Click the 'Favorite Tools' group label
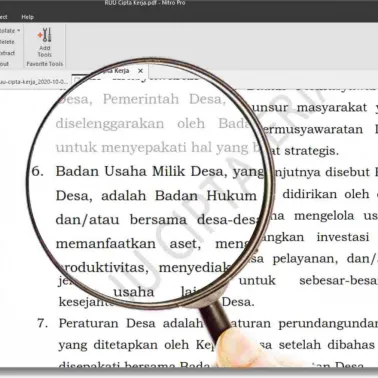Viewport: 378px width, 378px height. pos(44,64)
